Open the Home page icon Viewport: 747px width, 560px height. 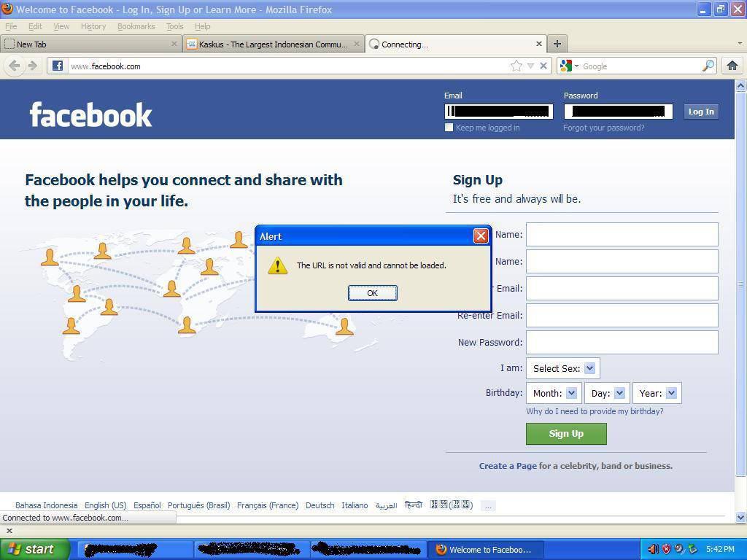(x=732, y=66)
